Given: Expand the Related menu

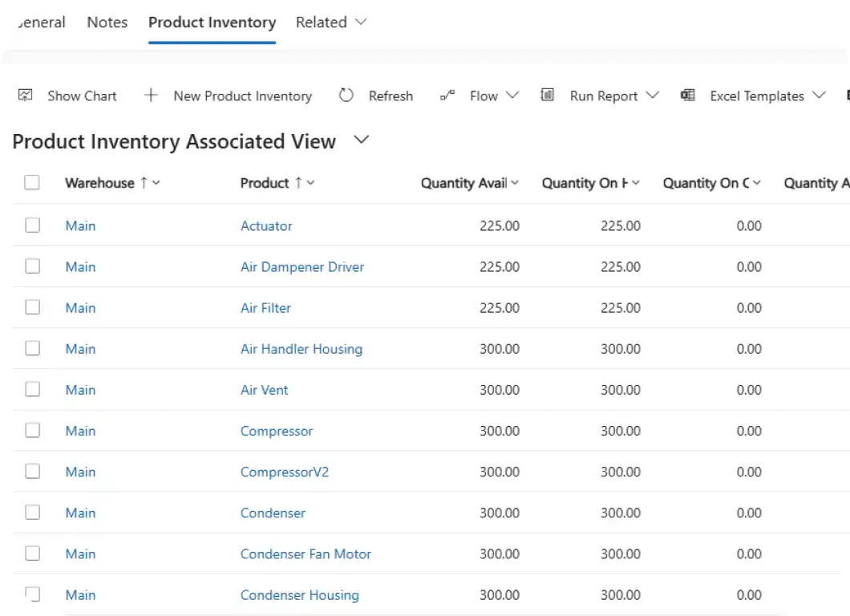Looking at the screenshot, I should point(330,22).
